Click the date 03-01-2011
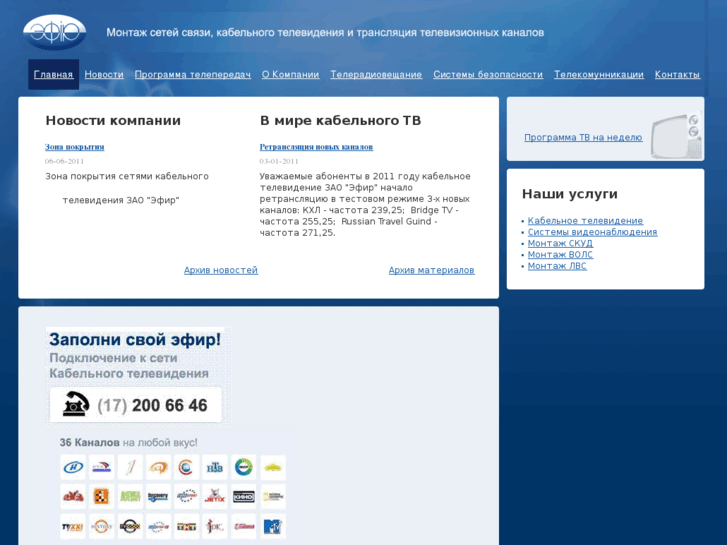Image resolution: width=727 pixels, height=545 pixels. [279, 161]
